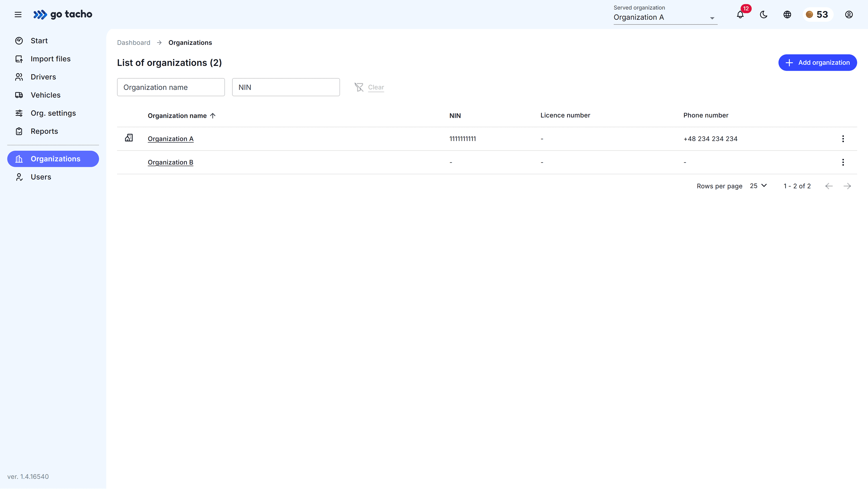This screenshot has height=489, width=868.
Task: Navigate back via the Dashboard breadcrumb
Action: point(133,43)
